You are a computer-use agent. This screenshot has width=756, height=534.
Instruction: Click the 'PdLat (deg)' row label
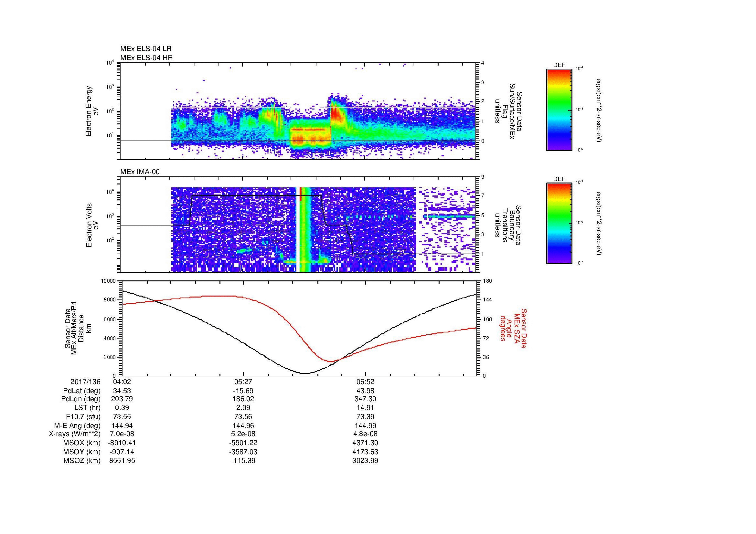click(x=82, y=391)
